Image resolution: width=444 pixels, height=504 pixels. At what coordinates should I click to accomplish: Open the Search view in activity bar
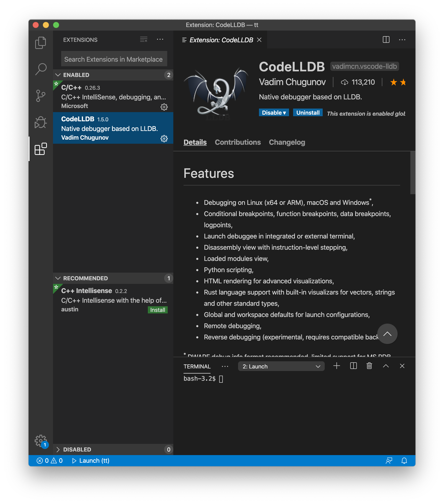tap(41, 69)
